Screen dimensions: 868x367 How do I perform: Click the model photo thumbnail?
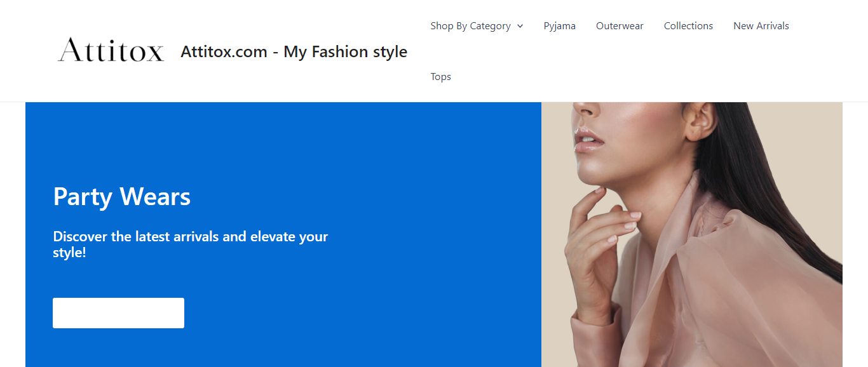pyautogui.click(x=691, y=234)
